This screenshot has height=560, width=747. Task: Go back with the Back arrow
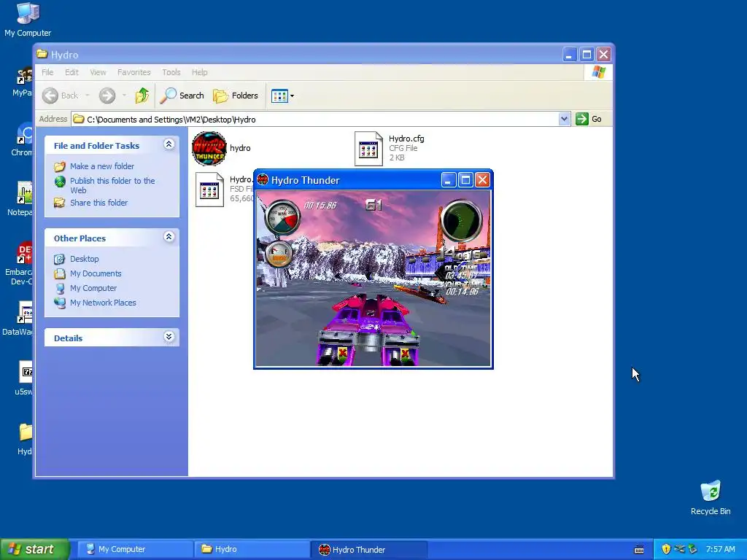[x=50, y=96]
